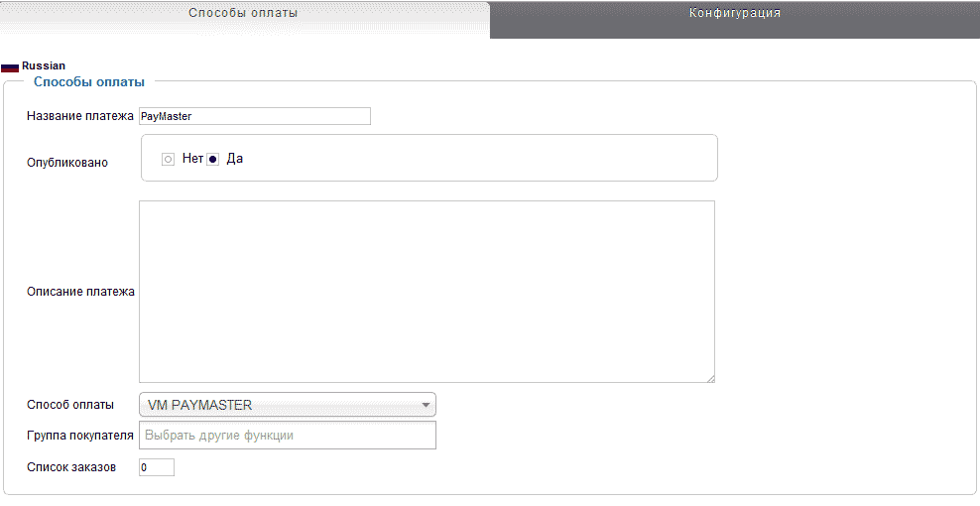This screenshot has height=506, width=980.
Task: Click the Группа покупателя label
Action: click(80, 436)
